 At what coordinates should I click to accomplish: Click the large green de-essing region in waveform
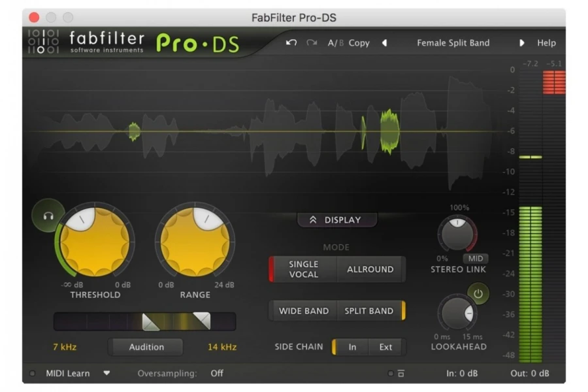click(389, 131)
